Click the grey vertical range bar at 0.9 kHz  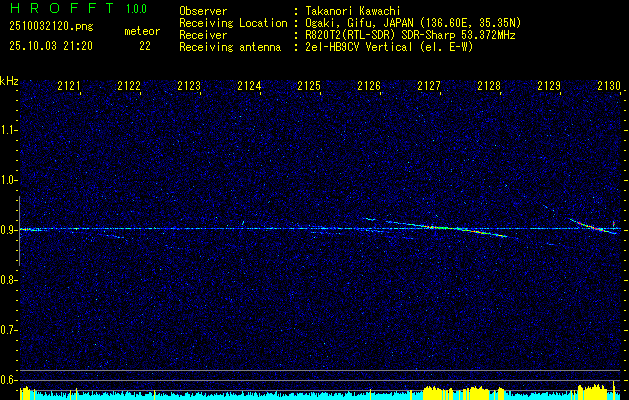point(19,231)
